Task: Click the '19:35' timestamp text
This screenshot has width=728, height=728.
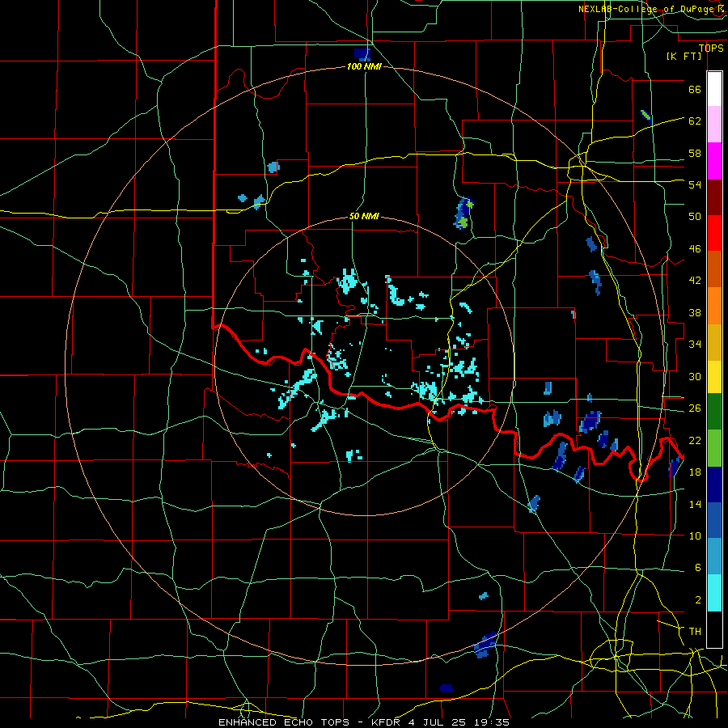Action: coord(492,722)
